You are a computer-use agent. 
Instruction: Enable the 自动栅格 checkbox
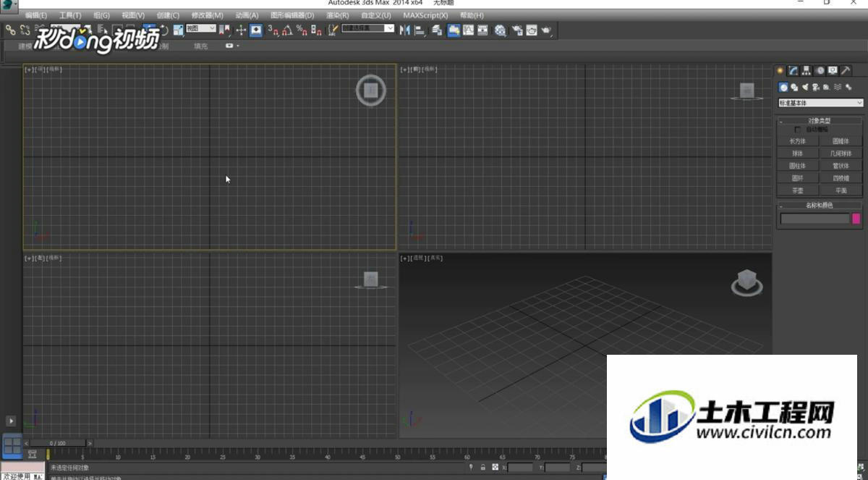(x=798, y=130)
